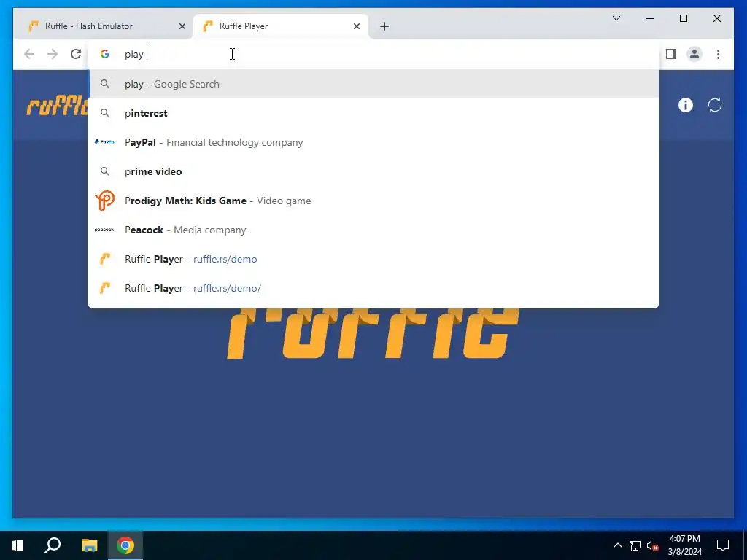Pick the prime video suggestion
This screenshot has height=560, width=747.
point(373,171)
